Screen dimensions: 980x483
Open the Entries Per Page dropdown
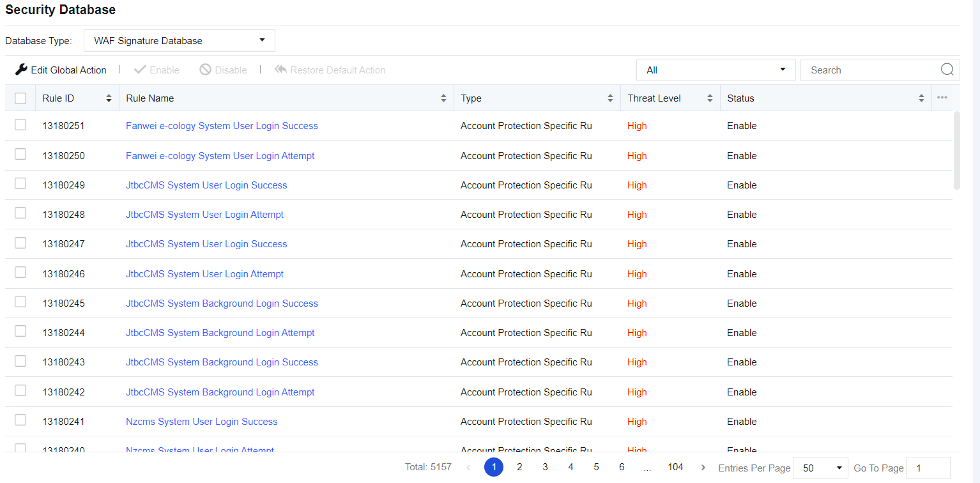coord(820,468)
